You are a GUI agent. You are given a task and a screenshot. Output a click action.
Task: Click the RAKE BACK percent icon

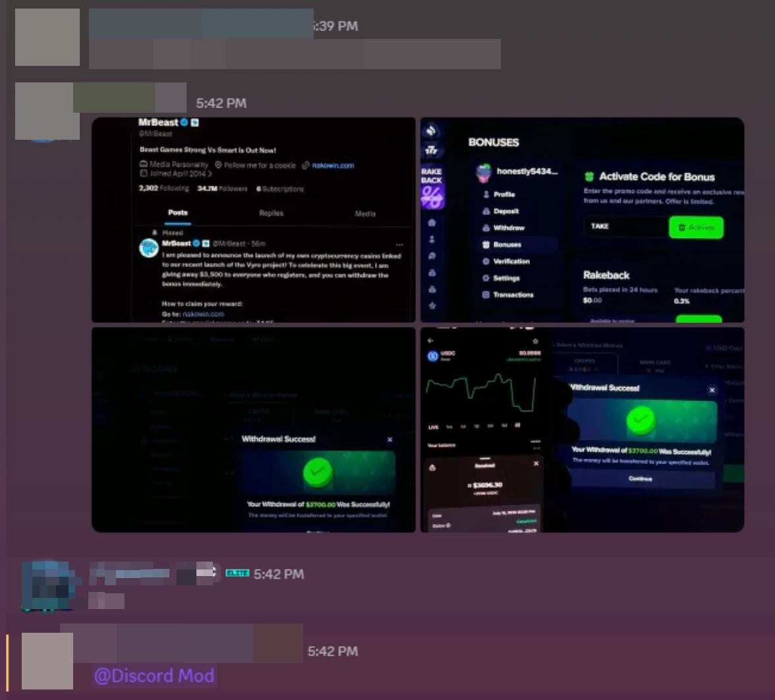[432, 196]
